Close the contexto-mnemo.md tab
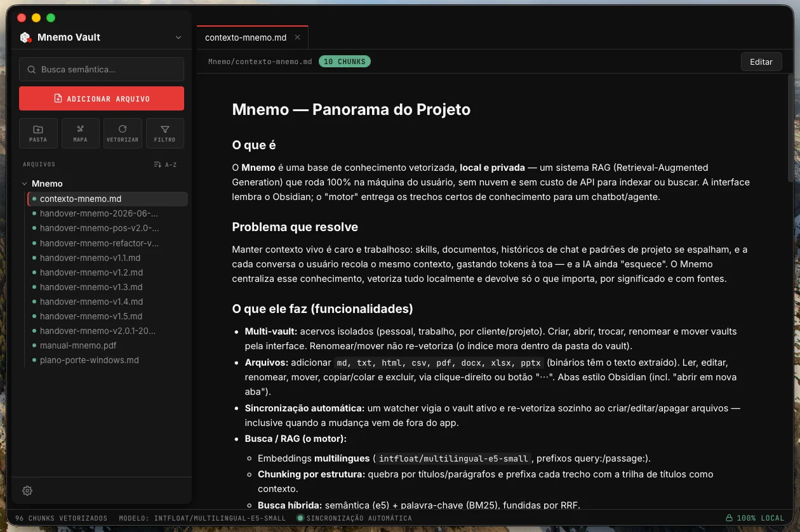Screen dimensions: 800x532 point(297,37)
